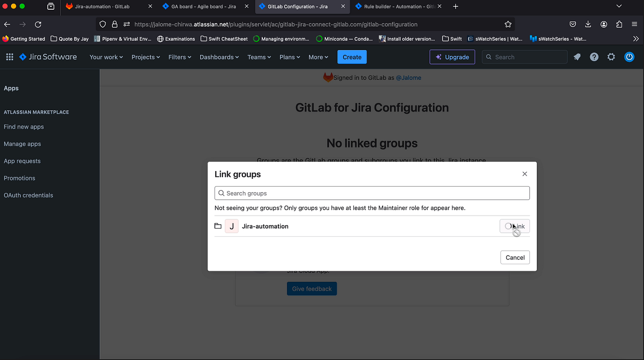Open Manage apps in sidebar
The width and height of the screenshot is (644, 360).
click(23, 144)
